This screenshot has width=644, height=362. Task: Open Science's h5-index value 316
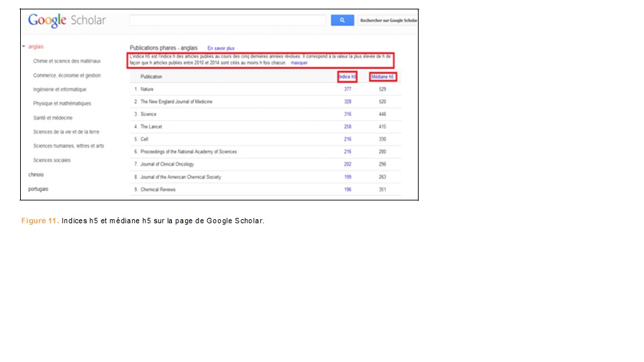tap(347, 114)
